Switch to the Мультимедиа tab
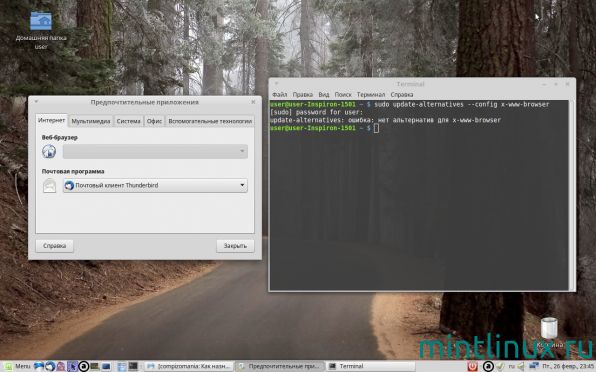 [91, 121]
